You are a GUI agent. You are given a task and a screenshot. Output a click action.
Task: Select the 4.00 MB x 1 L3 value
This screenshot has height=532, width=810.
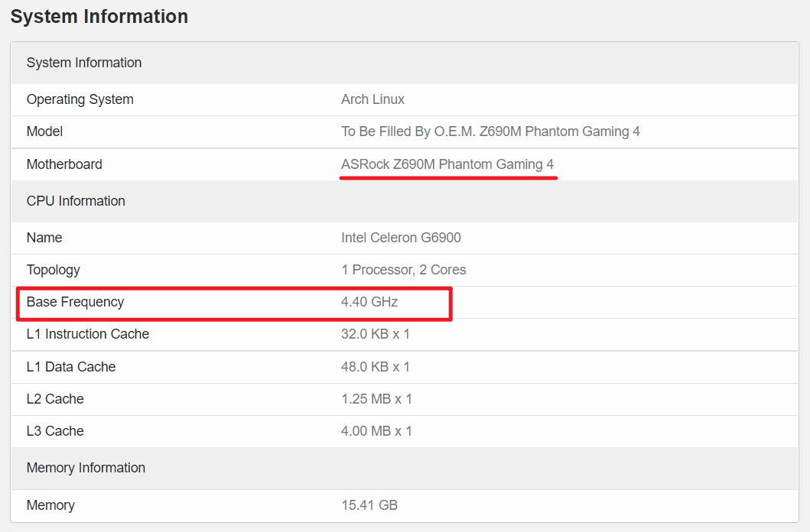pos(376,431)
